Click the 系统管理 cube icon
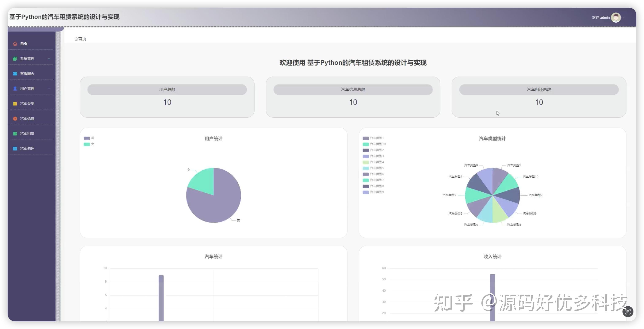Viewport: 644px width, 329px height. coord(15,58)
